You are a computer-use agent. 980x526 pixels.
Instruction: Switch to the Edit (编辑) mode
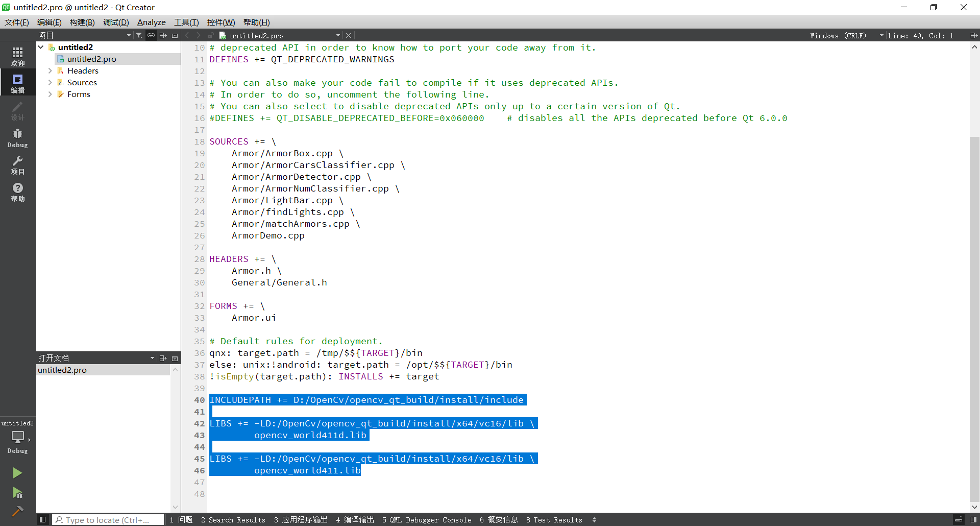pyautogui.click(x=18, y=83)
